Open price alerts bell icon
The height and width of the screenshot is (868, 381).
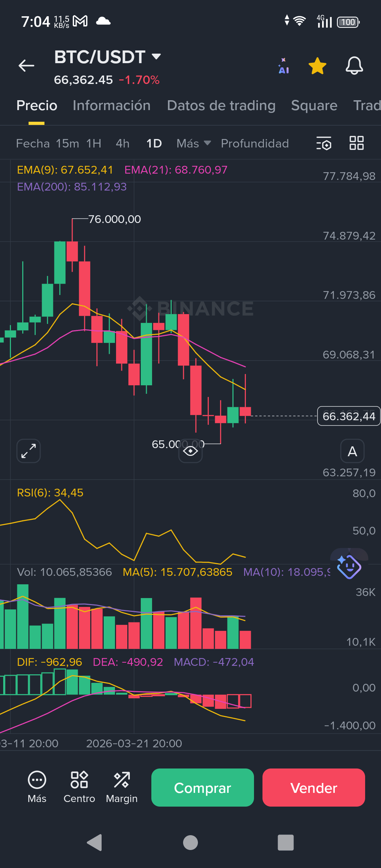tap(354, 66)
